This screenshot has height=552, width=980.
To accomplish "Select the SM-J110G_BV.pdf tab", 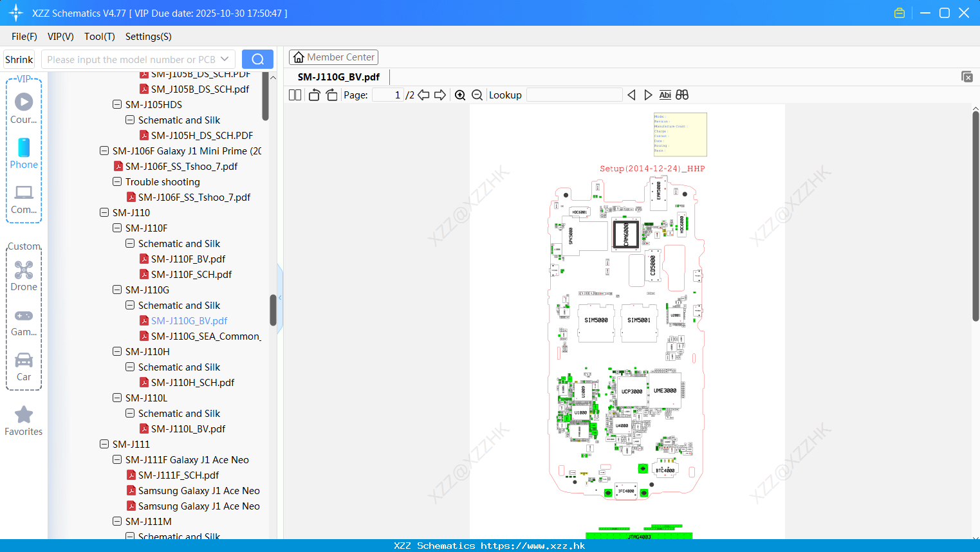I will point(338,77).
